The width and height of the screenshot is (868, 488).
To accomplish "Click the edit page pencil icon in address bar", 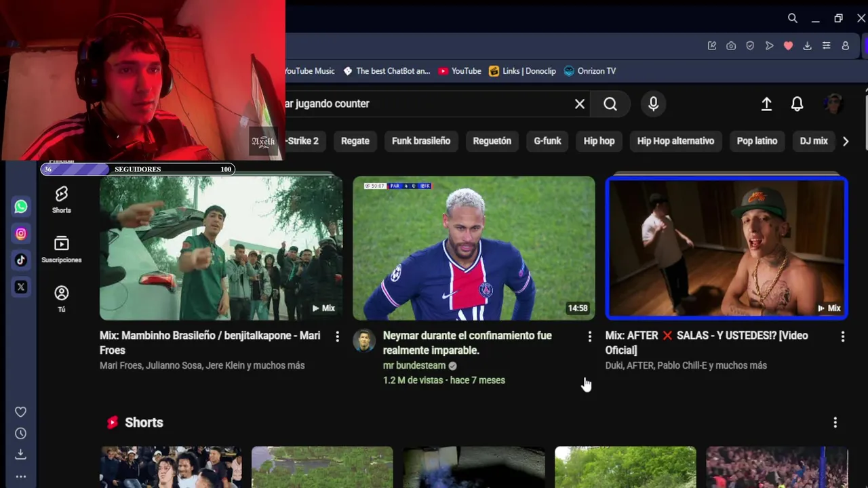I will [x=712, y=45].
